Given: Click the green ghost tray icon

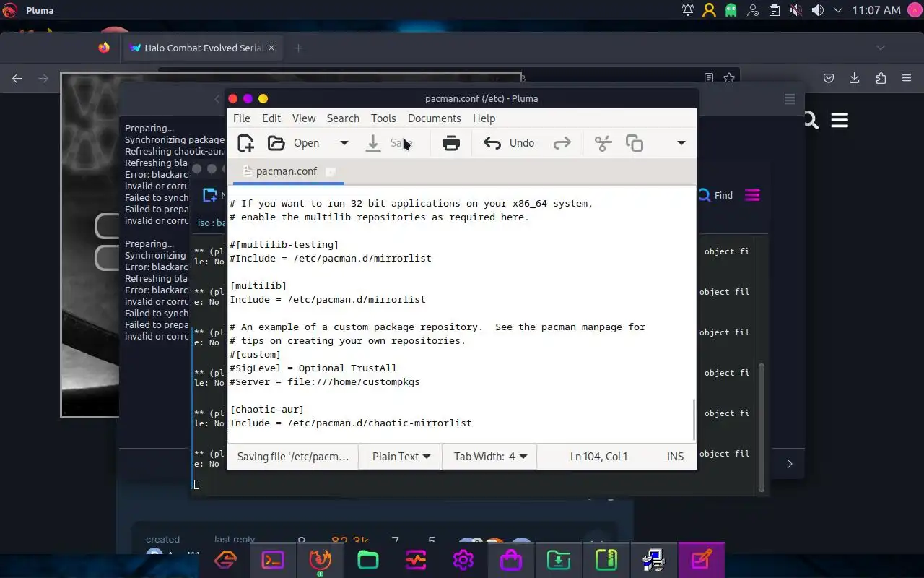Looking at the screenshot, I should click(x=731, y=10).
